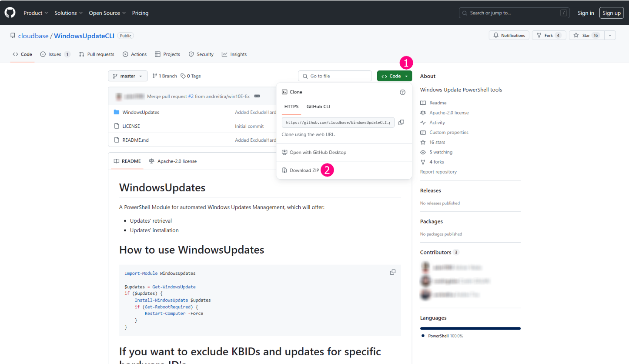The height and width of the screenshot is (364, 629).
Task: Click the commit details ellipsis icon
Action: point(257,96)
